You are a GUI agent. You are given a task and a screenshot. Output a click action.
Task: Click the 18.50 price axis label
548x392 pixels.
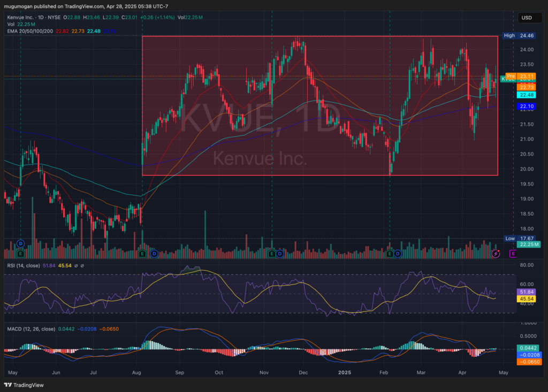click(527, 214)
